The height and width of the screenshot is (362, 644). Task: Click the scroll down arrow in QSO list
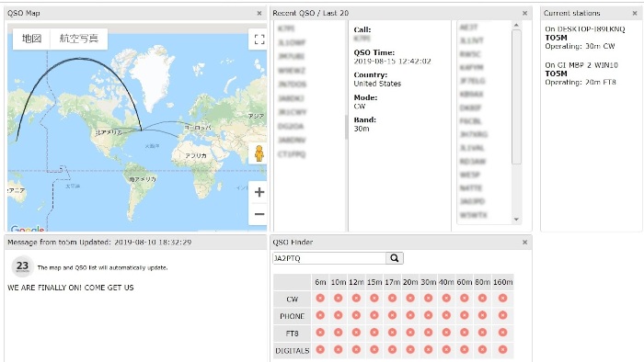point(516,220)
